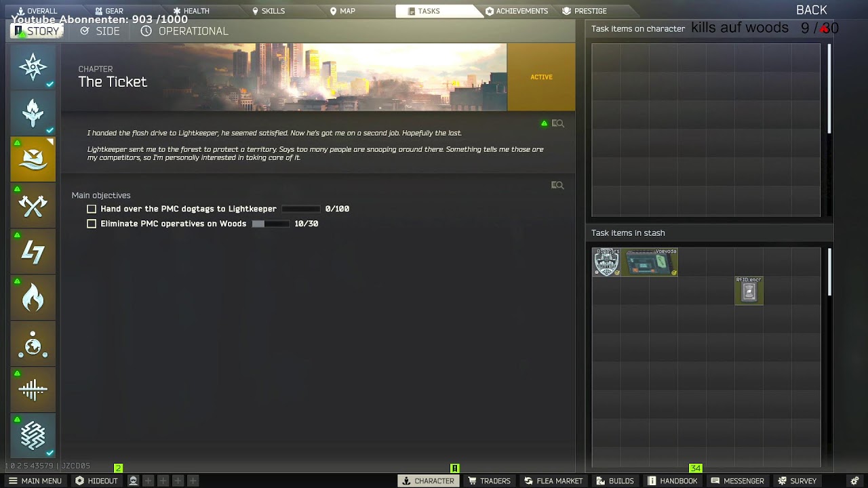Switch to Operational tasks sub-tab
The image size is (868, 488).
coord(184,31)
